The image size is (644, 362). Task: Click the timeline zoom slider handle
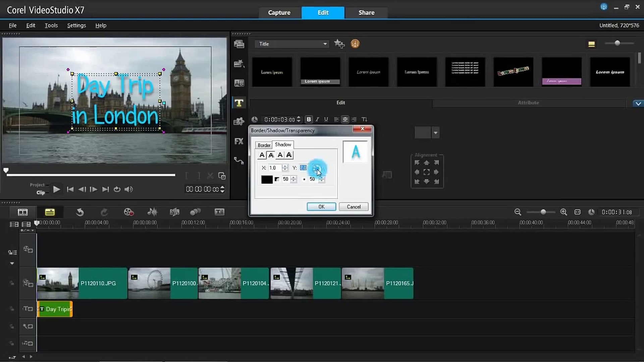[x=543, y=212]
